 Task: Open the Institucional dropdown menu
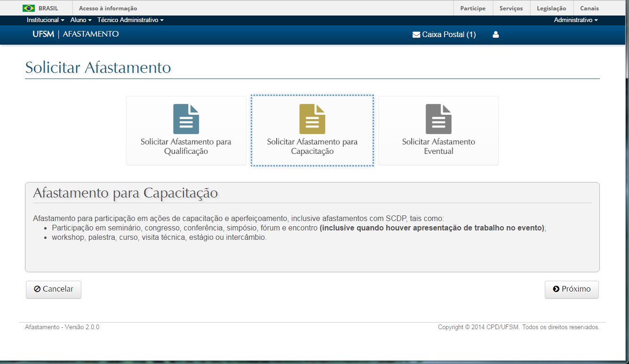[45, 20]
